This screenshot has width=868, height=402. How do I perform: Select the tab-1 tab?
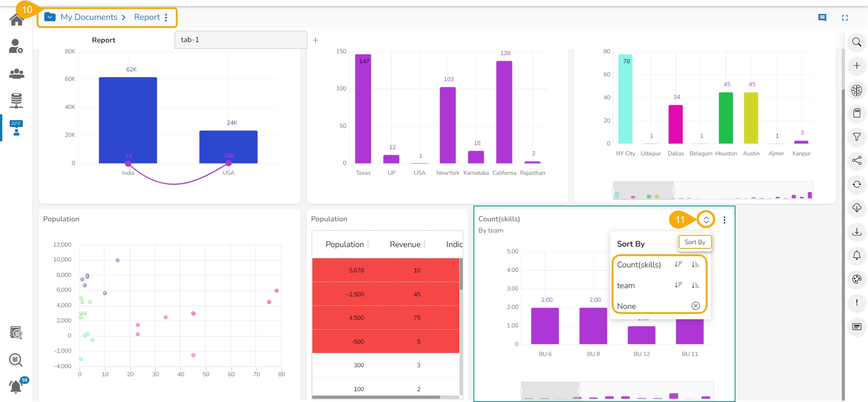241,40
